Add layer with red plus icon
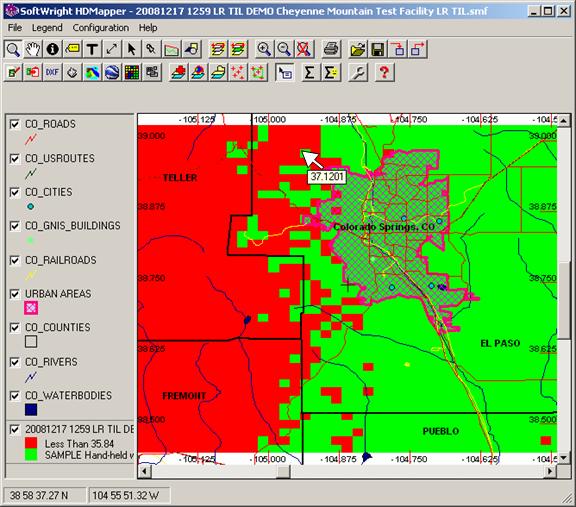The width and height of the screenshot is (576, 507). tap(179, 72)
